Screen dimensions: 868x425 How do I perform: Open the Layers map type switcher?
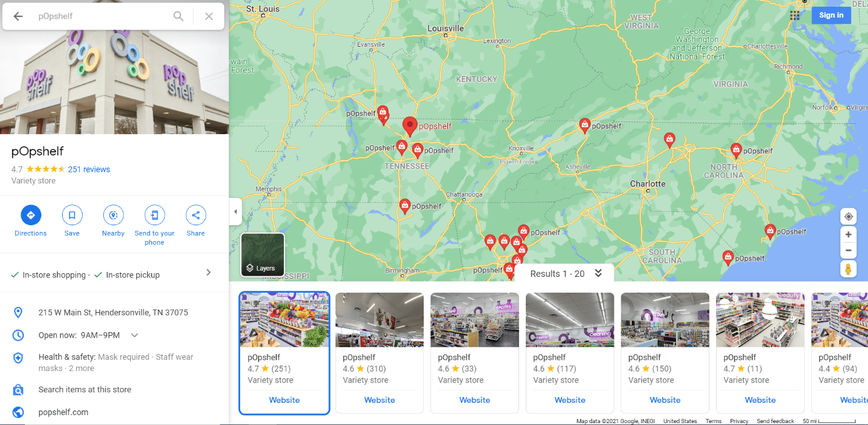263,255
